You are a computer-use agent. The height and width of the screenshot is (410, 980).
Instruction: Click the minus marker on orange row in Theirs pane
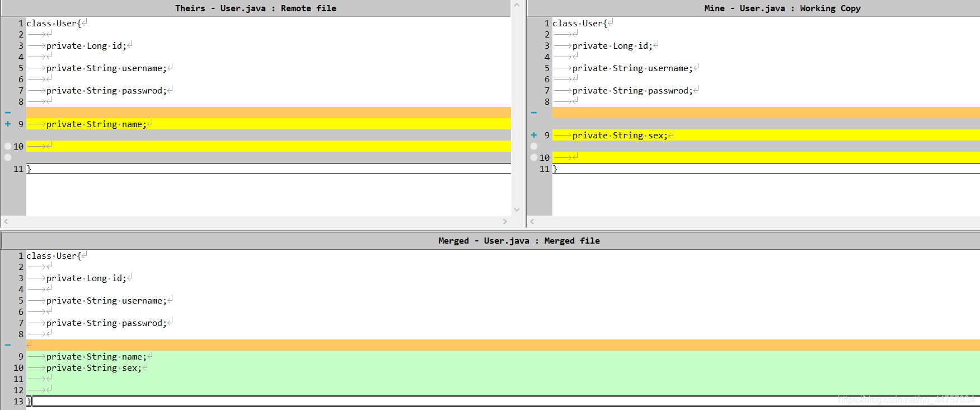8,113
